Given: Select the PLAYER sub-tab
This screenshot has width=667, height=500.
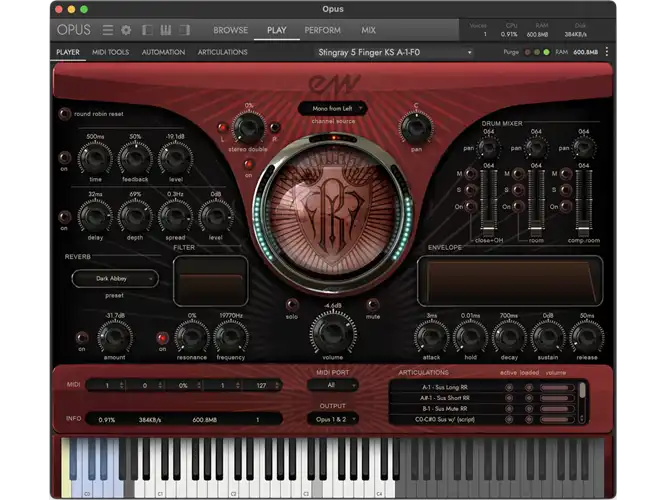Looking at the screenshot, I should click(x=68, y=52).
